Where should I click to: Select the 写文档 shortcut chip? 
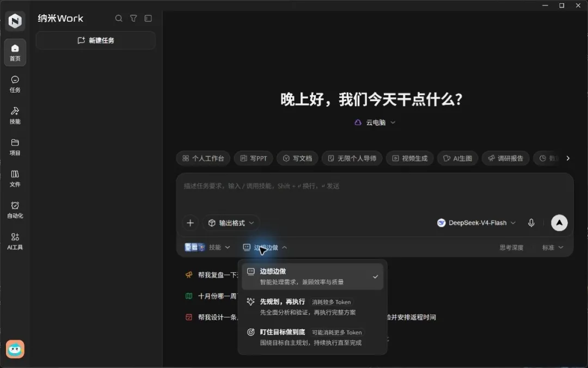[297, 158]
